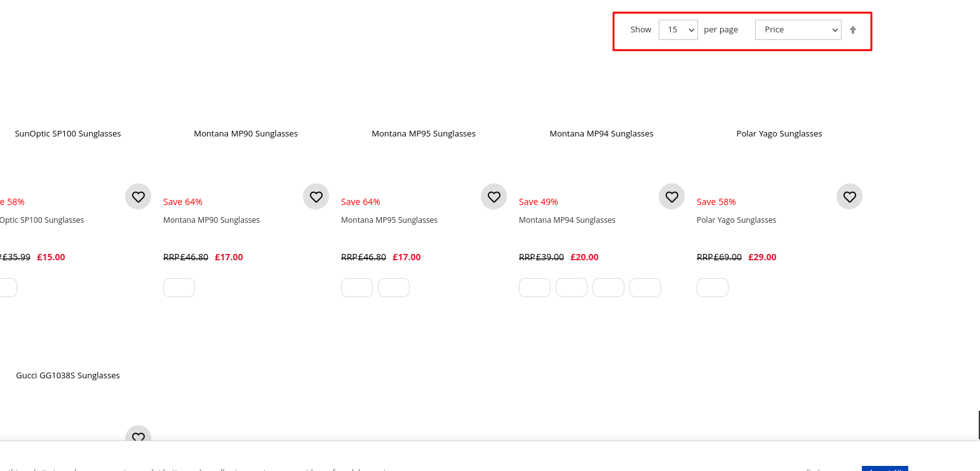The width and height of the screenshot is (980, 471).
Task: Open Montana MP90 name link below Save 64%
Action: pyautogui.click(x=211, y=220)
